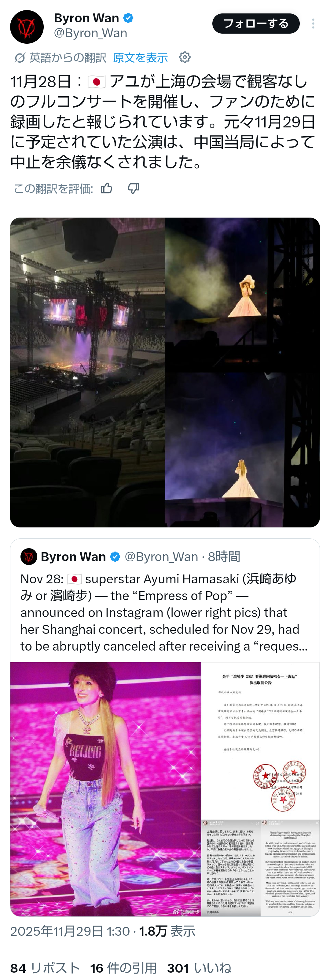Open the upper-right singer in gown photo
This screenshot has width=330, height=980.
(x=243, y=295)
